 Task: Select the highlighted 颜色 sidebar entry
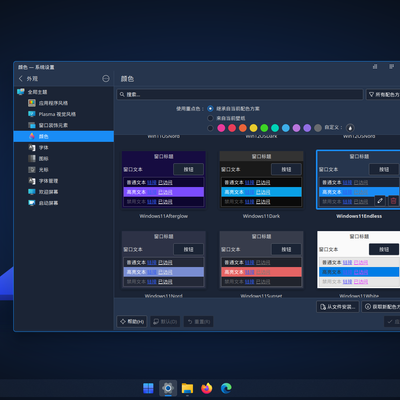[x=64, y=136]
